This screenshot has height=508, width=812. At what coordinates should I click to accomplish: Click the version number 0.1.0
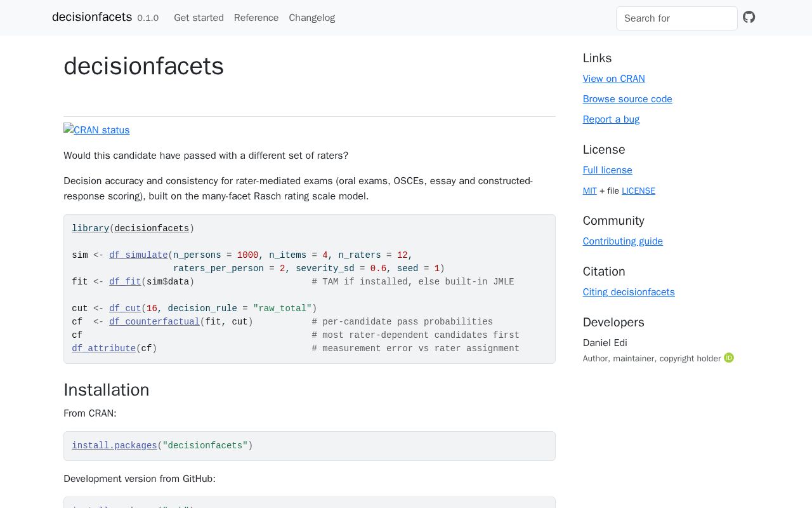point(148,18)
